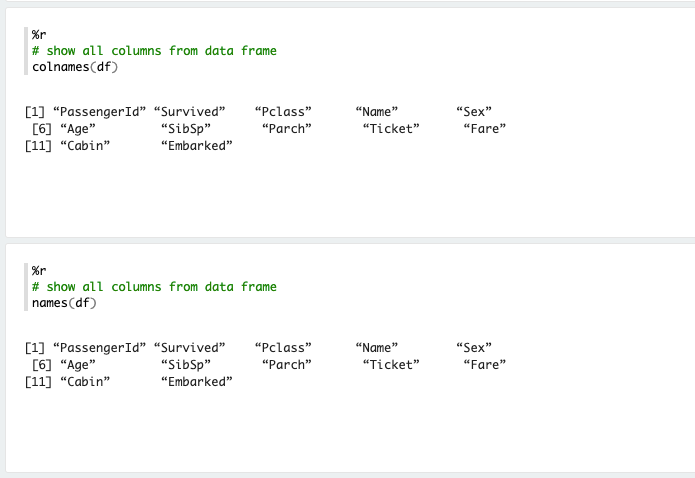This screenshot has width=695, height=478.
Task: Click "Parch" in the second cell output
Action: 287,365
